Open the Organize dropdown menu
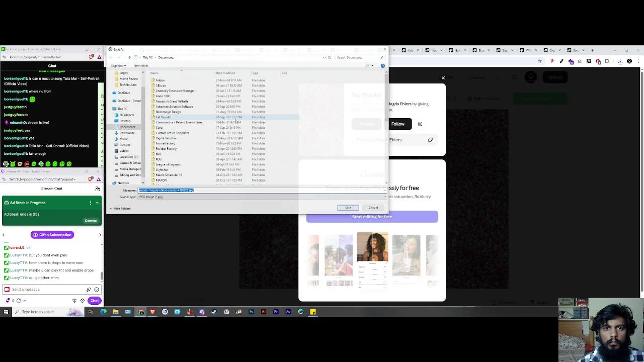The image size is (644, 362). coord(118,66)
